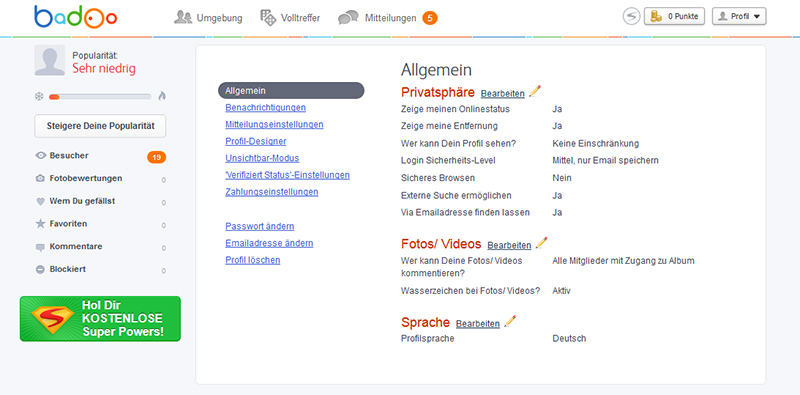Click the Mitteilungen speech bubbles icon
The width and height of the screenshot is (800, 395).
click(x=348, y=18)
